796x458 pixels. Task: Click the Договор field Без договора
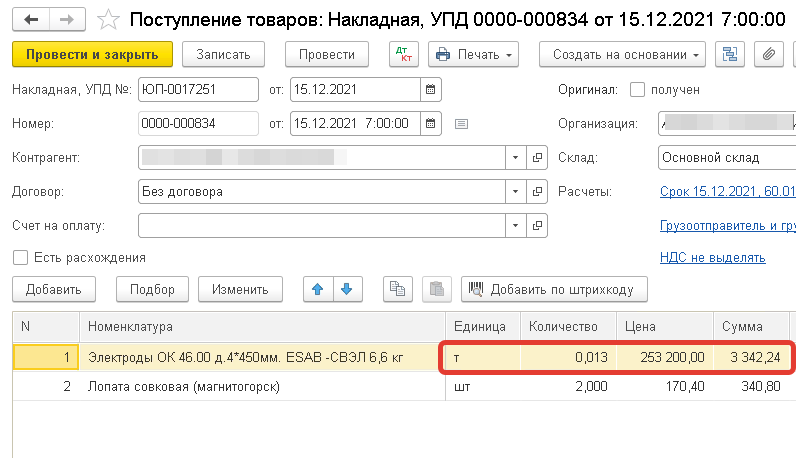(x=322, y=191)
